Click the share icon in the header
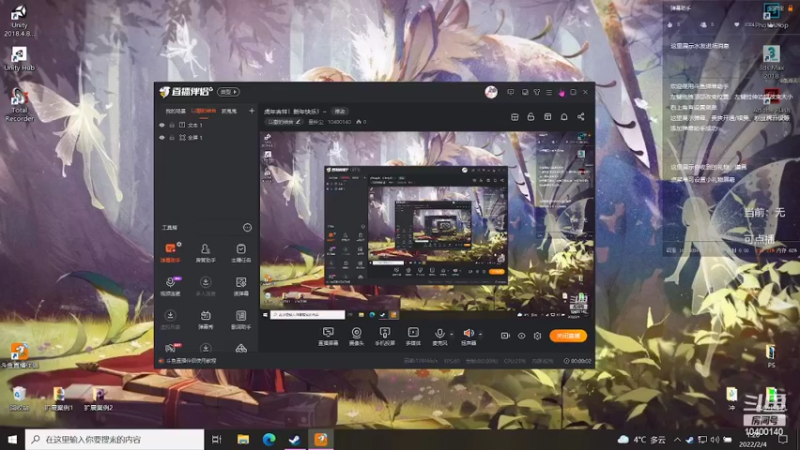Viewport: 800px width, 450px height. [x=581, y=117]
